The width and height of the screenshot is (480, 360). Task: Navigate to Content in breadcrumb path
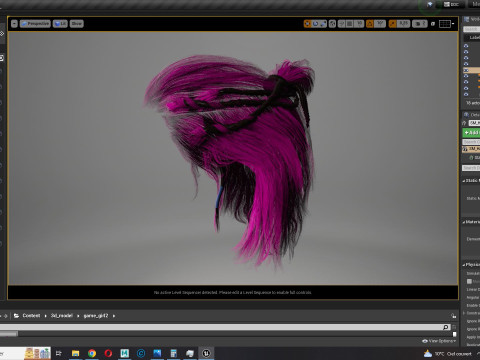(31, 316)
